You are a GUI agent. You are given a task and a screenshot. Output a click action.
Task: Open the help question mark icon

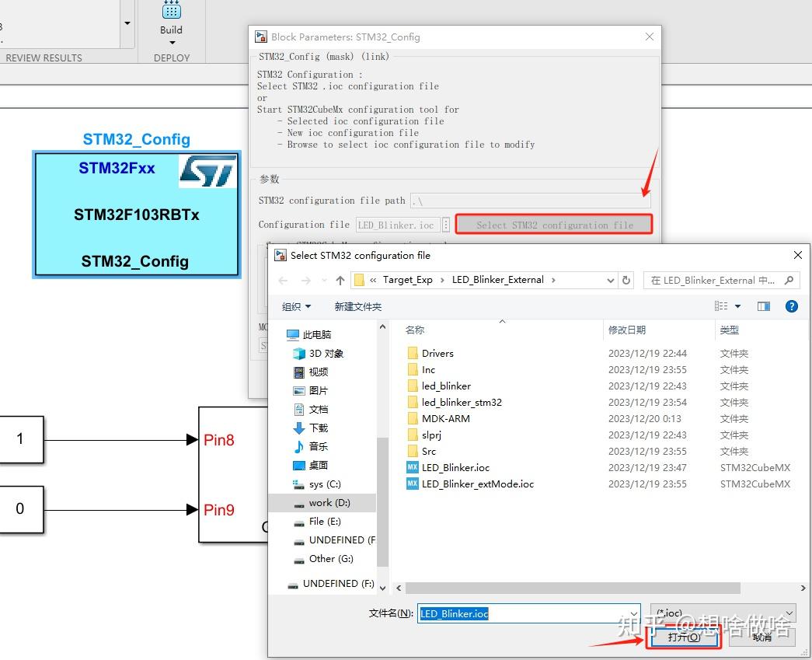pyautogui.click(x=791, y=306)
